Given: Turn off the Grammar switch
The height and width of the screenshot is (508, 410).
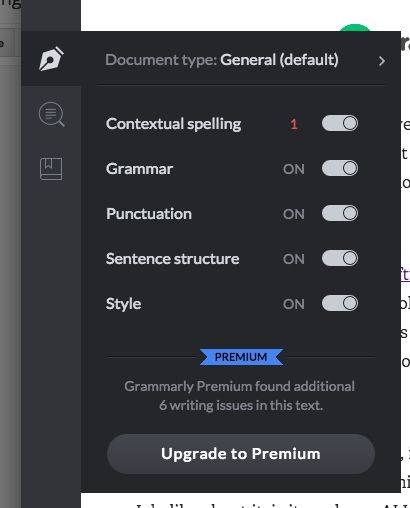Looking at the screenshot, I should coord(340,168).
